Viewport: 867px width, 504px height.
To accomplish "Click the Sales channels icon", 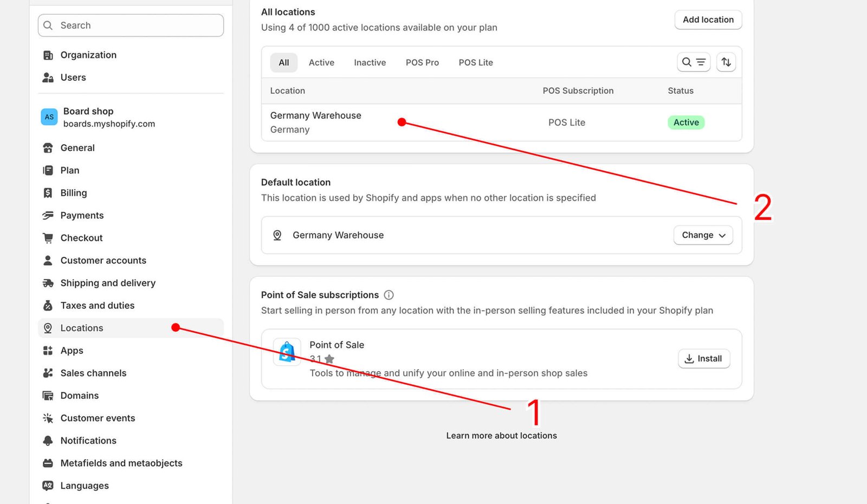I will (x=48, y=373).
